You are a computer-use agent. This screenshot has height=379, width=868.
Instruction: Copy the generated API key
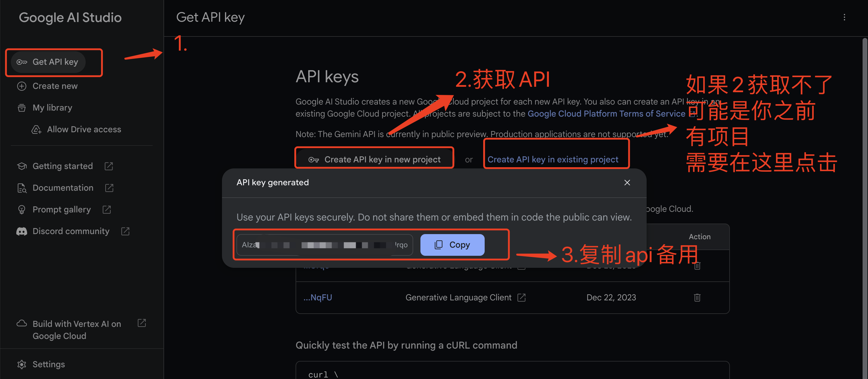pos(452,245)
